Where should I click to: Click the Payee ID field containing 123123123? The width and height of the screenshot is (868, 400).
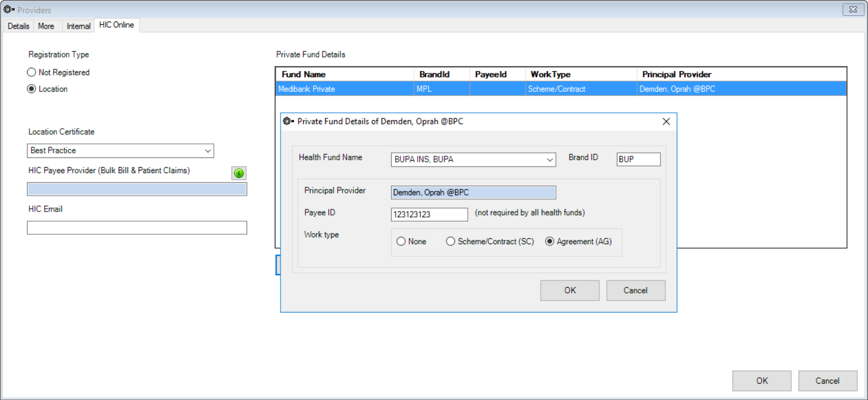429,215
